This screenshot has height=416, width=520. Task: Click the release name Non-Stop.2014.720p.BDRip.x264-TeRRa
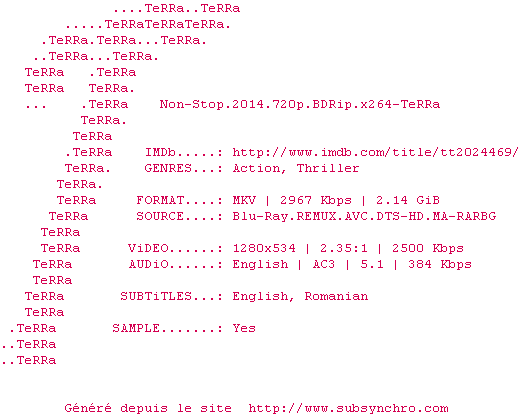(300, 104)
